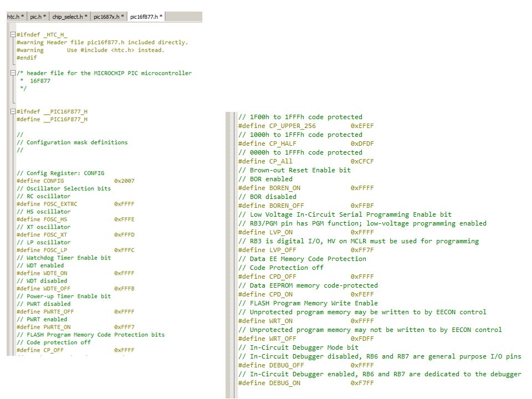Click the value '0x2007'
Viewport: 532px width, 399px height.
pos(124,181)
